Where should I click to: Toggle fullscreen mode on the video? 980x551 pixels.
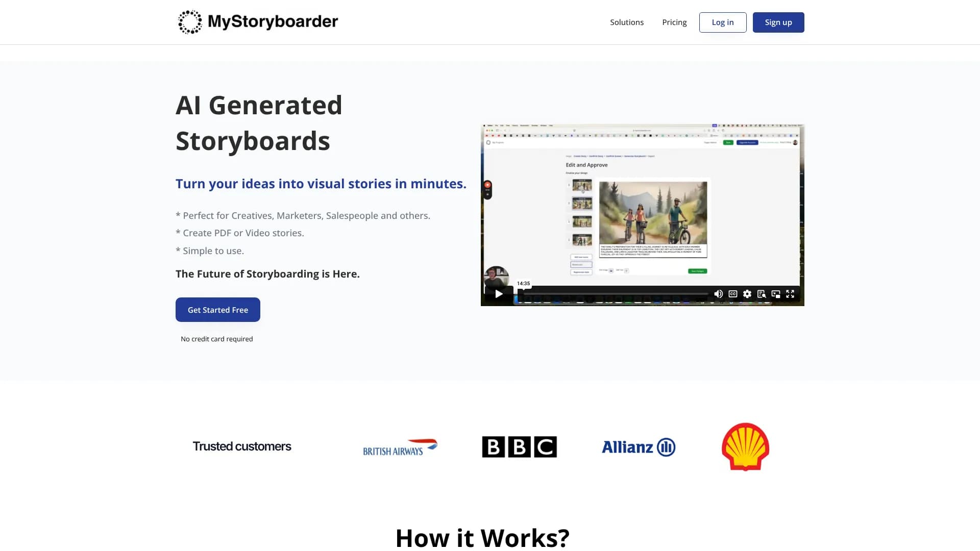791,294
